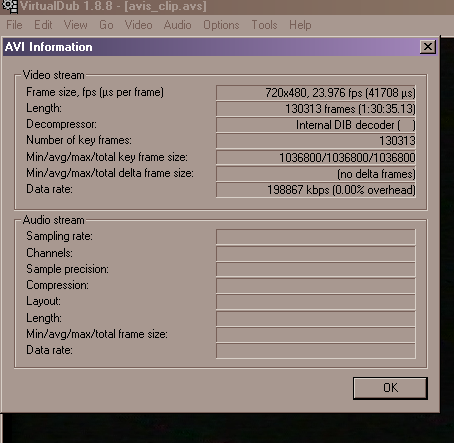
Task: Click the empty Compression field
Action: point(316,285)
